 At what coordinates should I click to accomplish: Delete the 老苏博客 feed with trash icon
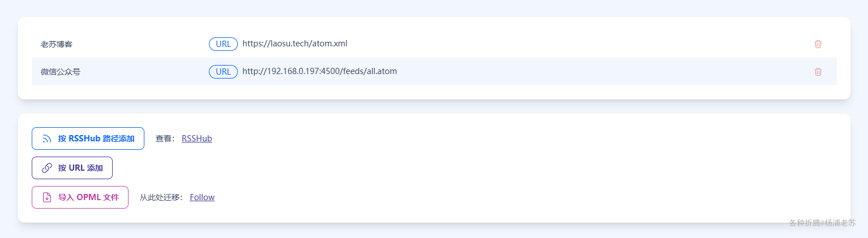(x=818, y=44)
